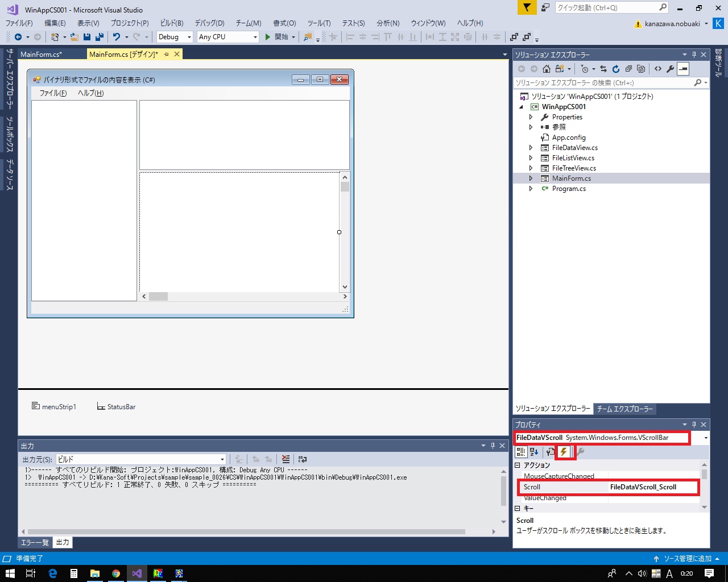Click the Collapse All icon in Solution Explorer
The height and width of the screenshot is (582, 728).
[628, 69]
